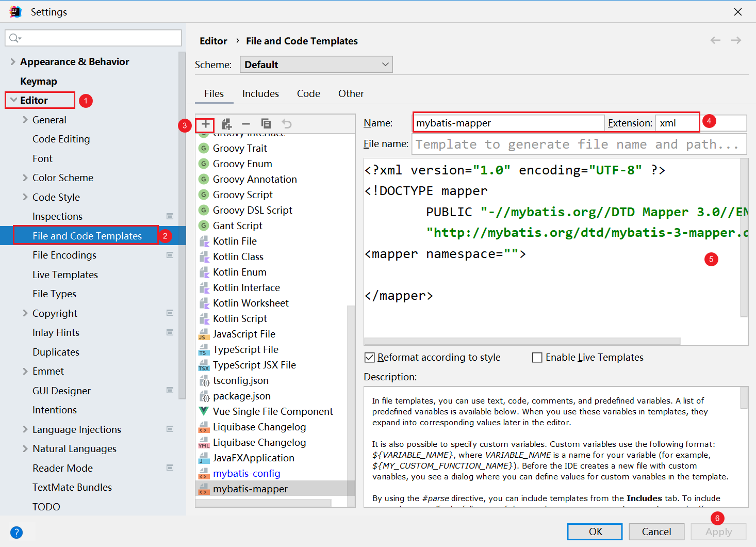The height and width of the screenshot is (547, 756).
Task: Click the Vue Single File Component icon
Action: click(204, 411)
